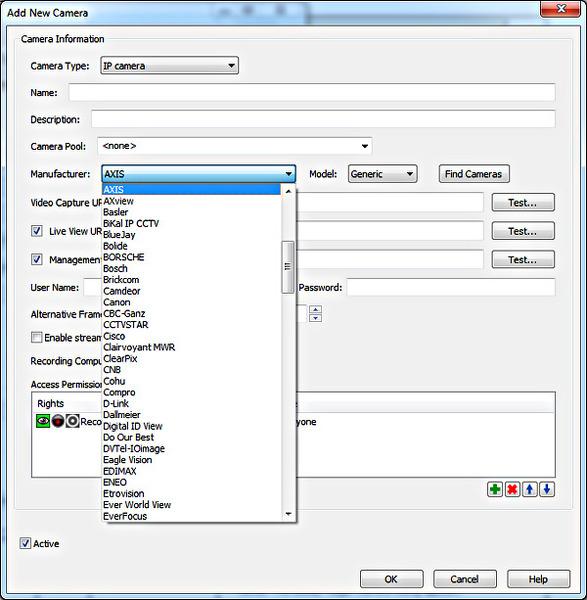Click the list scrollbar down arrow
The image size is (587, 600).
(x=289, y=514)
